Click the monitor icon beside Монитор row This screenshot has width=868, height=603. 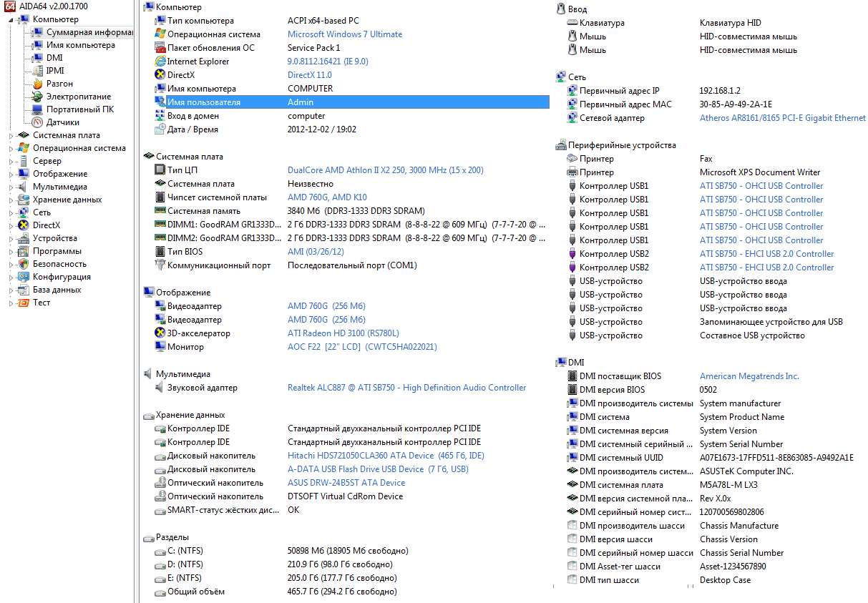(160, 347)
